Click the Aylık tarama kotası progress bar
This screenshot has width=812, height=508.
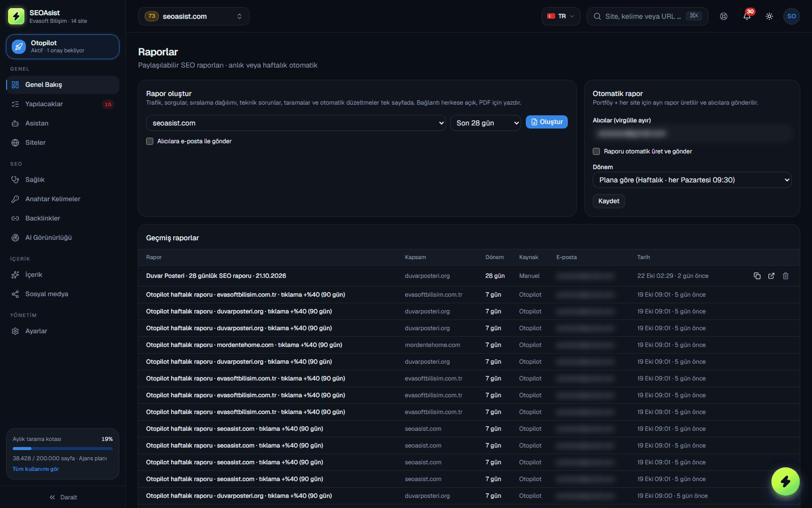point(62,449)
